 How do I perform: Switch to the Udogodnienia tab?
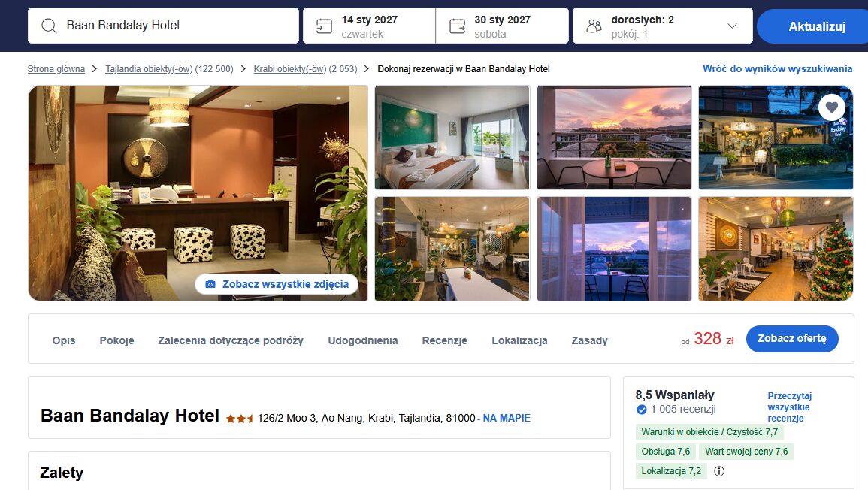(x=362, y=340)
